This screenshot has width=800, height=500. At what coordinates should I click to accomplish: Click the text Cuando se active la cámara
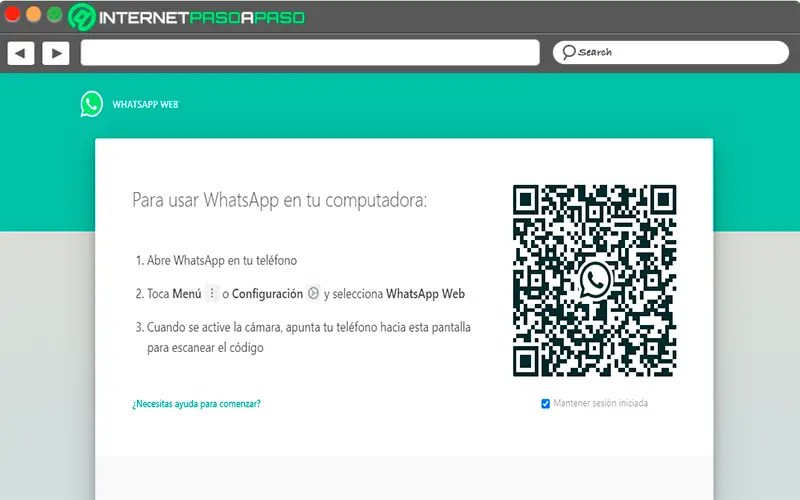(x=214, y=327)
